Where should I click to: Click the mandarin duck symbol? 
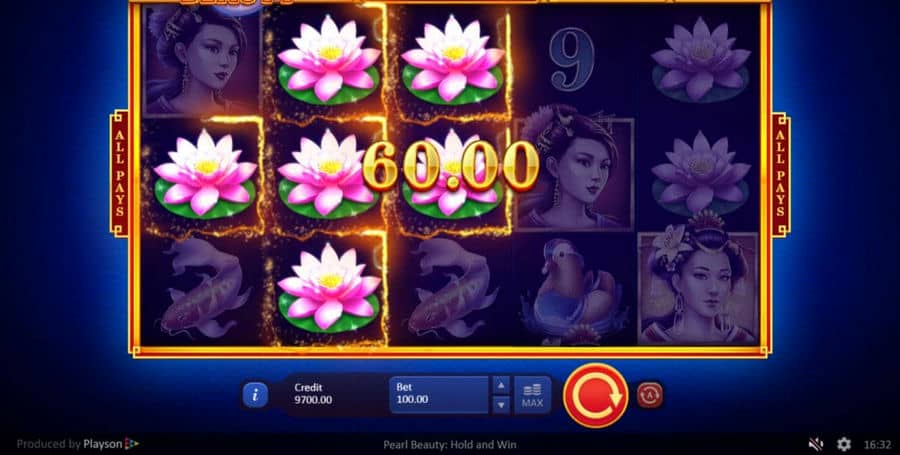coord(574,290)
